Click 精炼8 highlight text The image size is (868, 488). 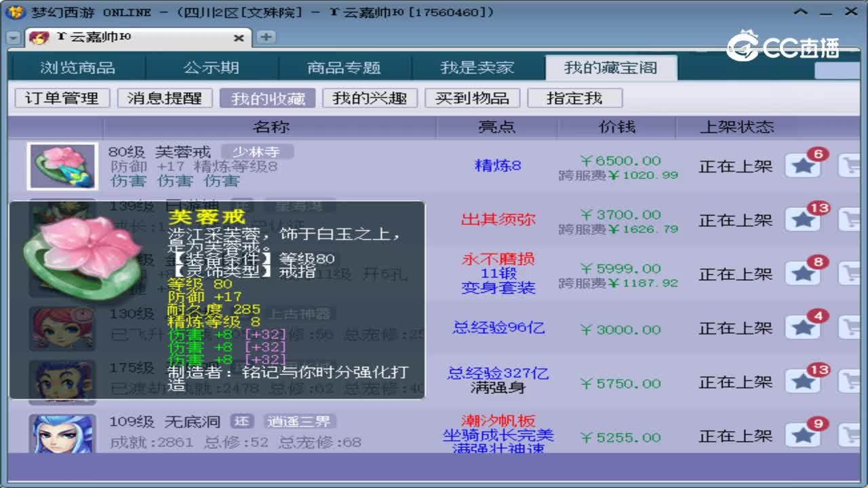[498, 165]
